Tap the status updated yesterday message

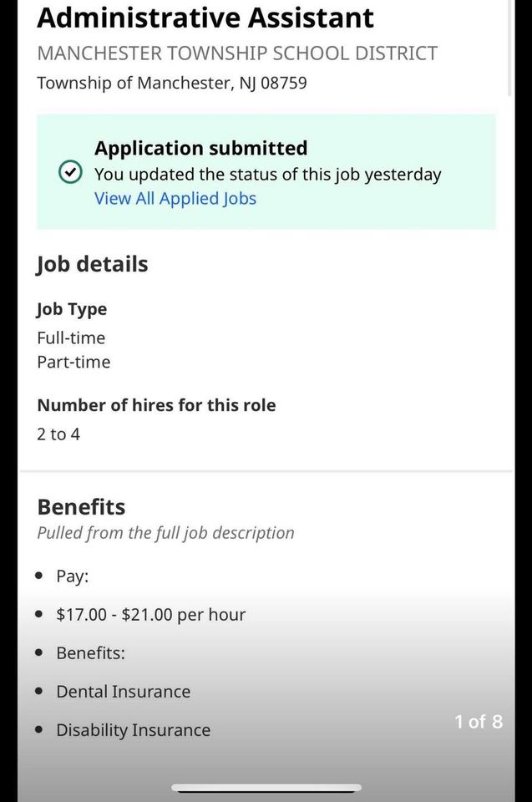click(x=267, y=175)
